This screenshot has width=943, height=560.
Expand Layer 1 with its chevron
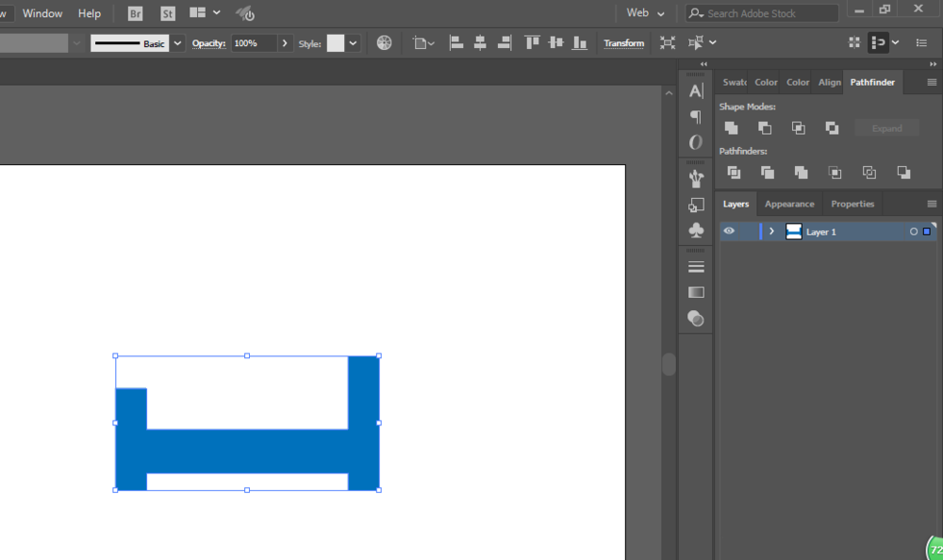click(x=771, y=232)
